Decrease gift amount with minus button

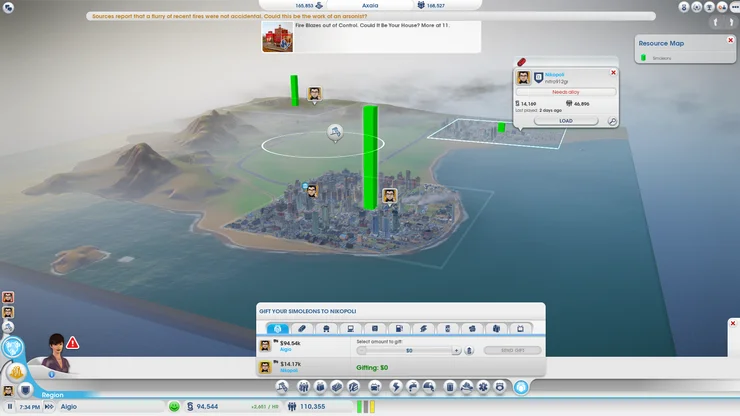click(x=362, y=350)
